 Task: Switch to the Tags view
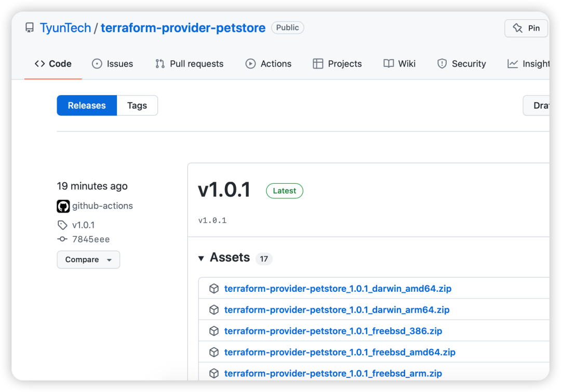pyautogui.click(x=137, y=105)
